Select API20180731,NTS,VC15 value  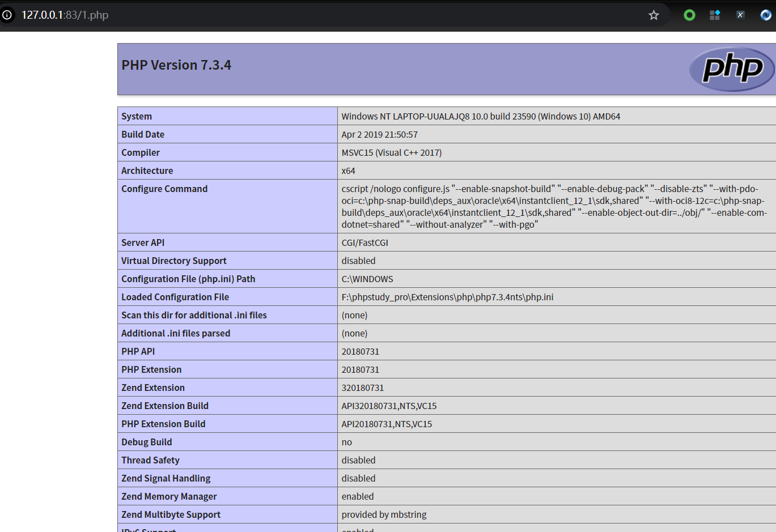point(387,424)
